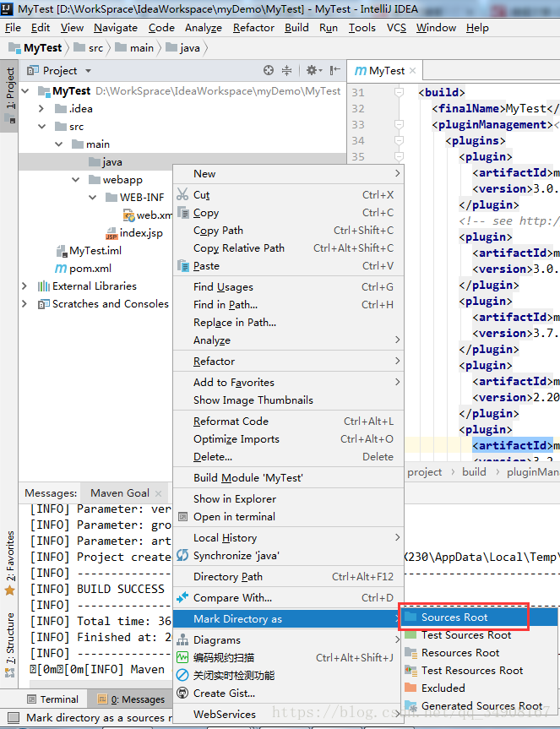
Task: Click the index.jsp file icon
Action: (111, 233)
